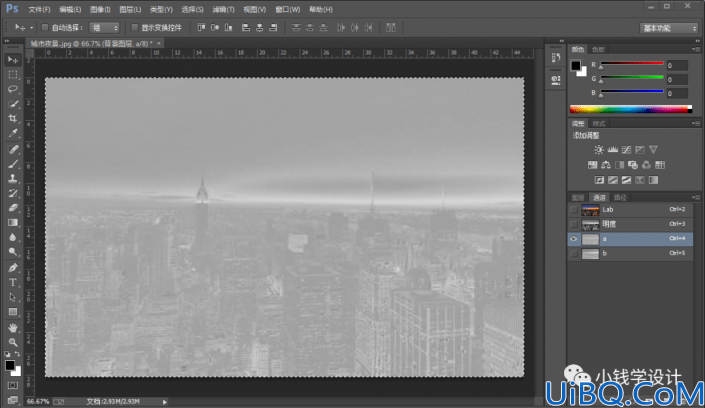Image resolution: width=705 pixels, height=408 pixels.
Task: Add a Channel Mixer adjustment
Action: pos(646,165)
